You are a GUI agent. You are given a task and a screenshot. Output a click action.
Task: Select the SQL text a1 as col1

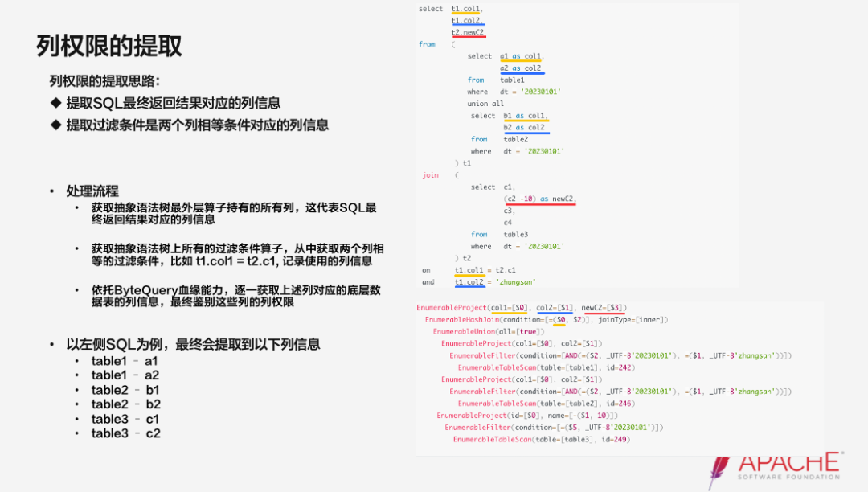click(522, 56)
